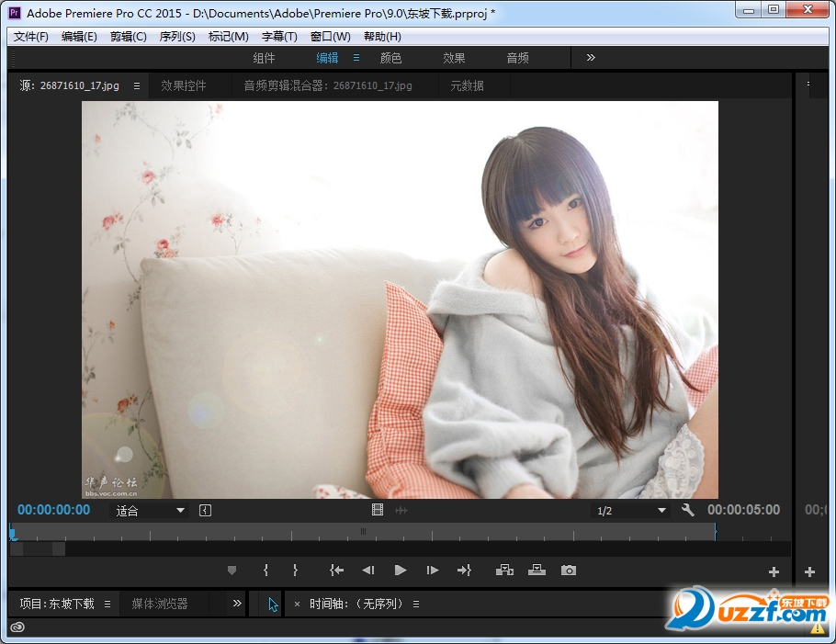Click the source monitor preview image
The image size is (836, 644).
(x=400, y=299)
